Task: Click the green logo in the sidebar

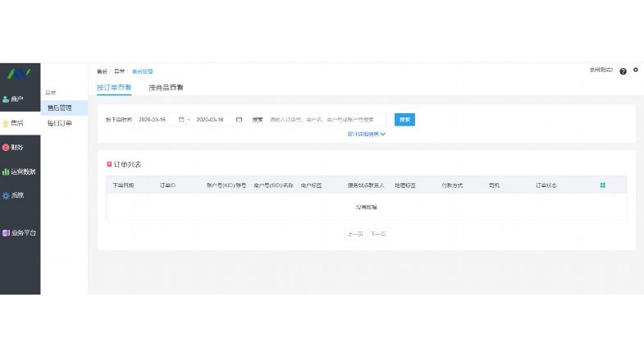Action: click(19, 74)
